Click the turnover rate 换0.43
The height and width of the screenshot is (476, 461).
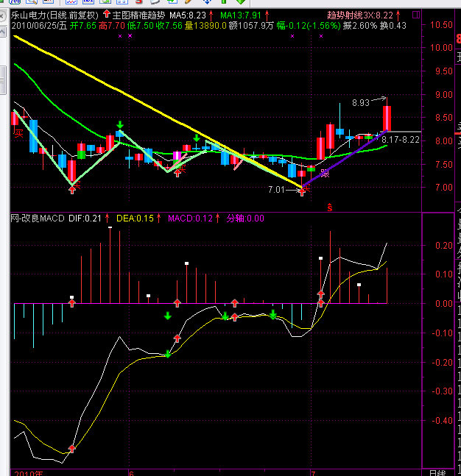tap(393, 26)
